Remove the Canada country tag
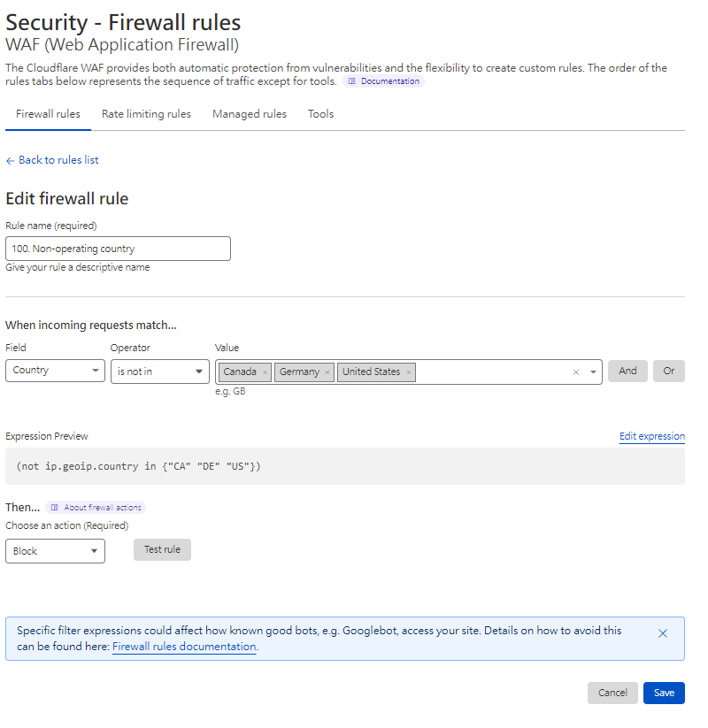Screen dimensions: 708x728 265,372
